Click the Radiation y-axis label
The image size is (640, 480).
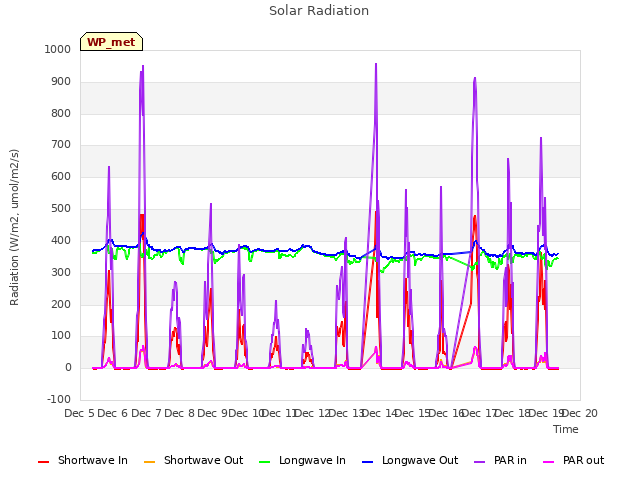(x=14, y=227)
